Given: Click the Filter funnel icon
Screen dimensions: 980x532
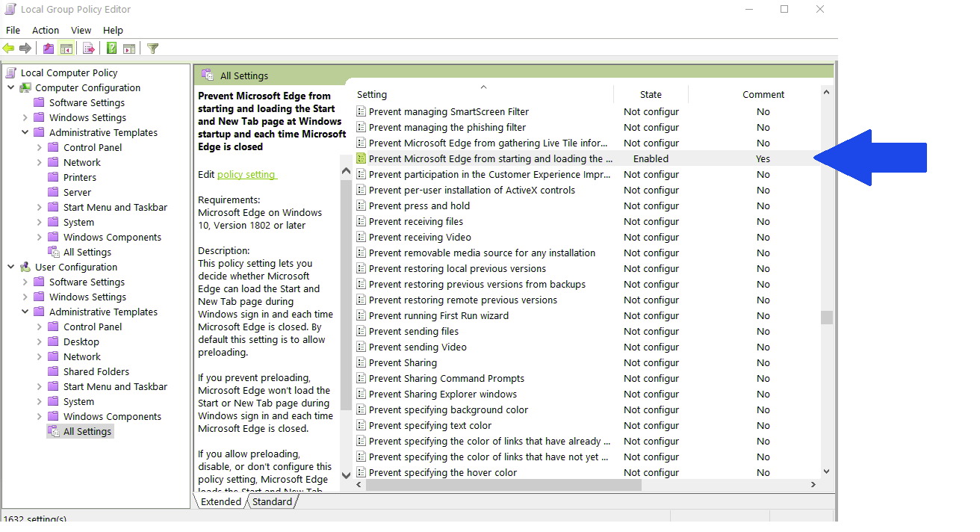Looking at the screenshot, I should click(153, 49).
